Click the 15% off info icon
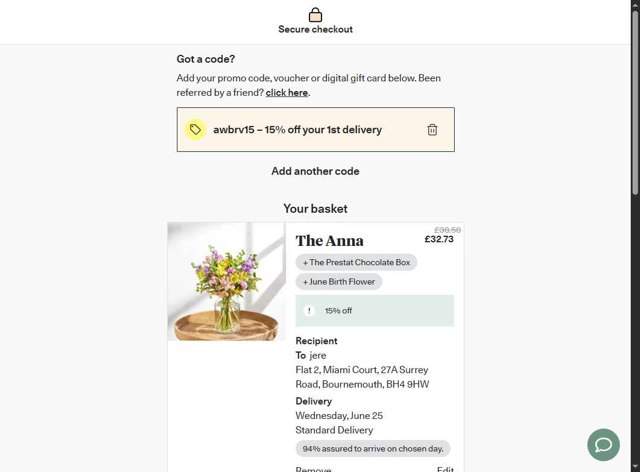 (310, 311)
